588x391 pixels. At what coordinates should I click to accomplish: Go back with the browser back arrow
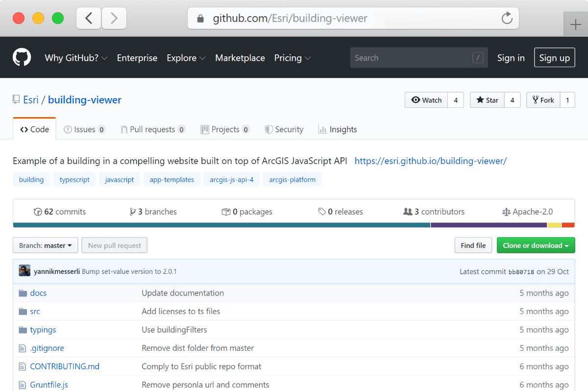pyautogui.click(x=89, y=19)
